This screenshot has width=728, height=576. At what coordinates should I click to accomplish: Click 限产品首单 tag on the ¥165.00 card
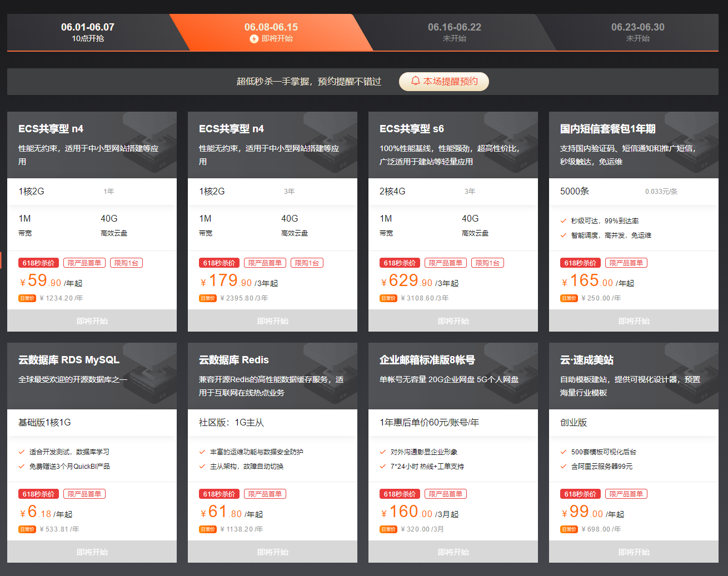pos(626,263)
